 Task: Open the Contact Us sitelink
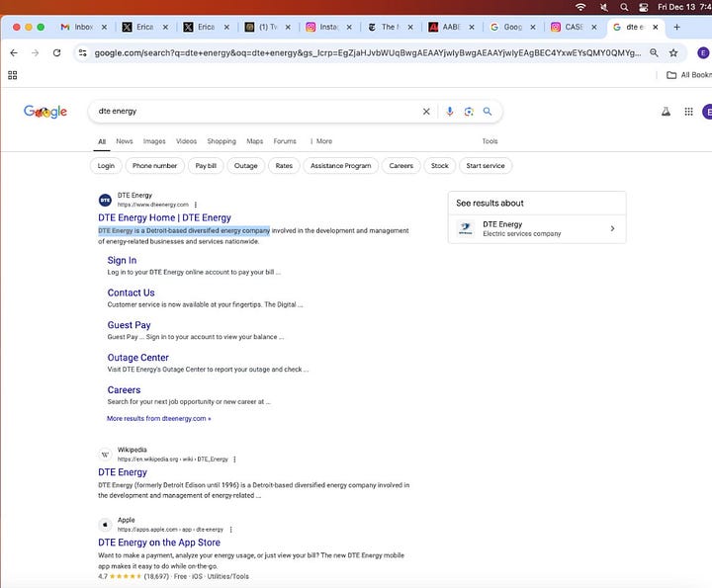[x=131, y=294]
